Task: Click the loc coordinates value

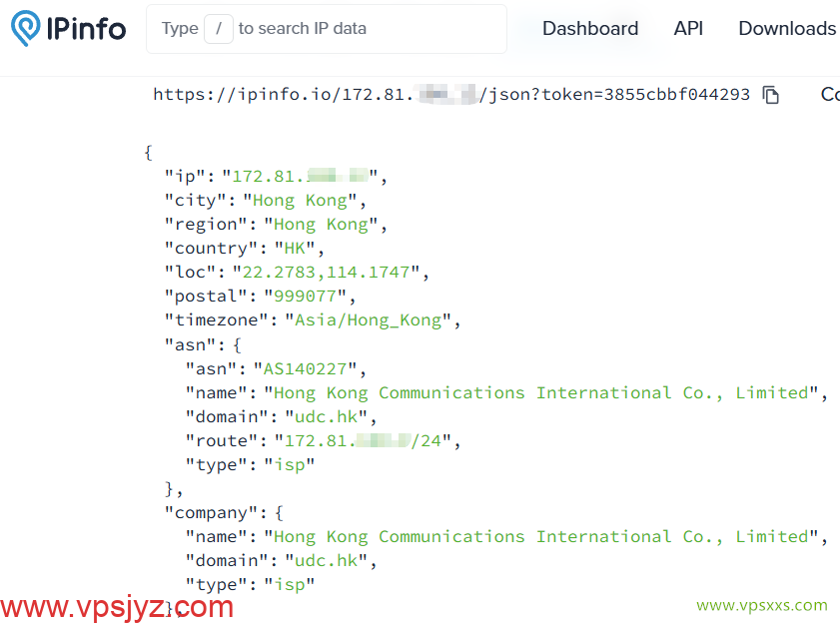Action: pyautogui.click(x=331, y=273)
